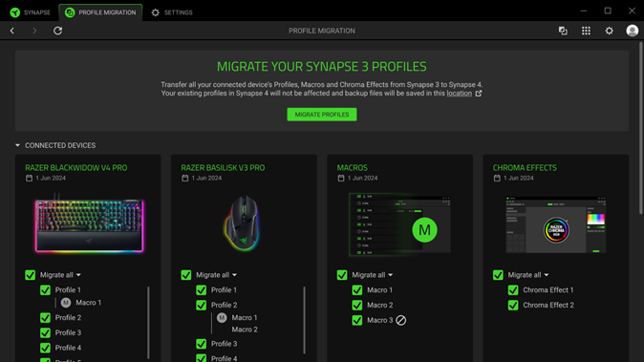Click the Basilisk profile list scrollbar

(305, 320)
